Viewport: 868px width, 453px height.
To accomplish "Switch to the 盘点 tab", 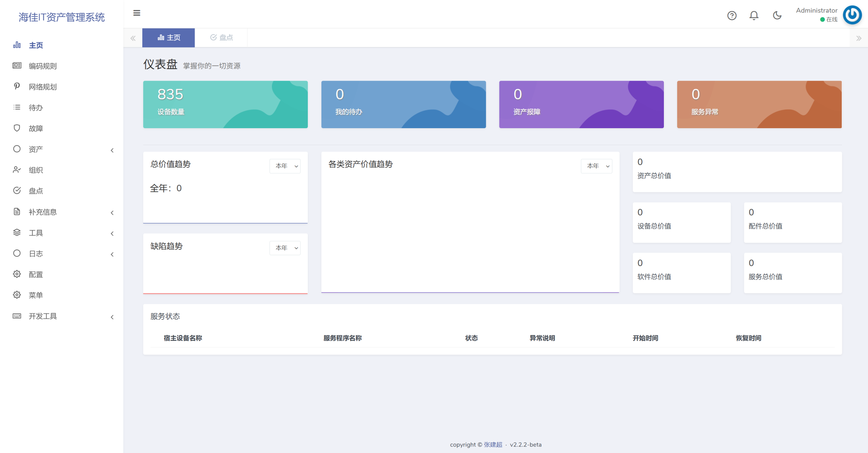I will (x=221, y=38).
